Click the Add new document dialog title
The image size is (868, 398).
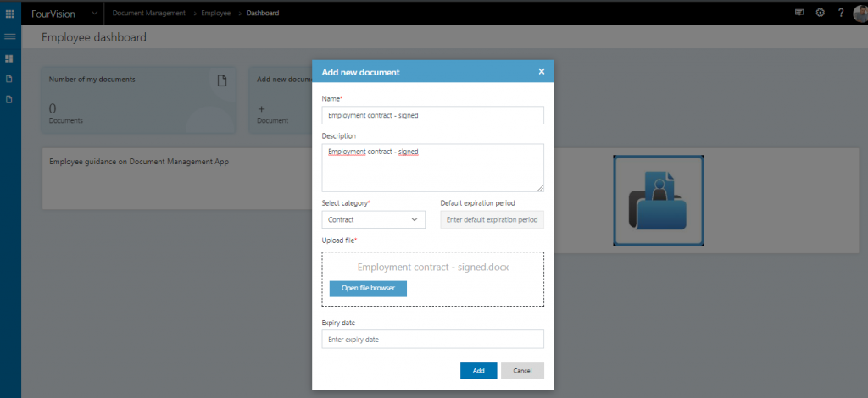(x=361, y=72)
